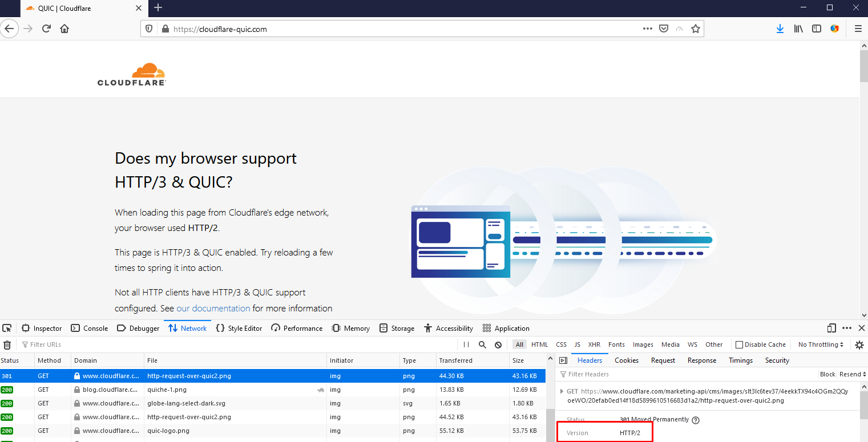Image resolution: width=868 pixels, height=442 pixels.
Task: Open the Firefox library icon
Action: click(x=798, y=28)
